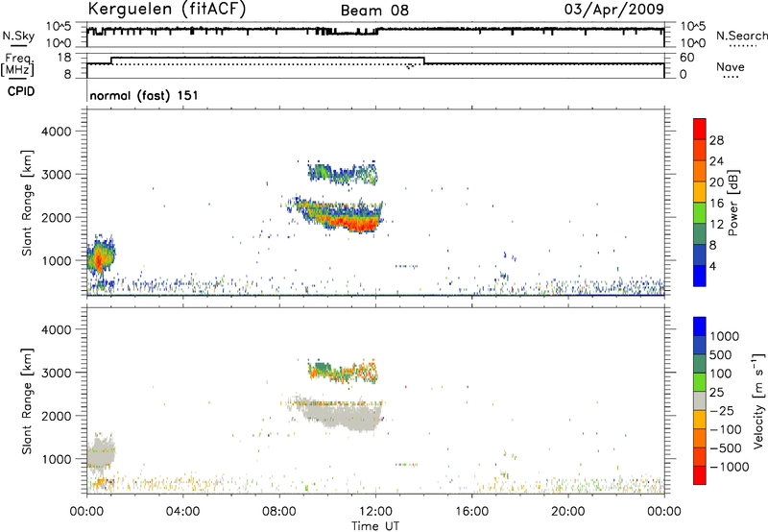Screen dimensions: 768x532
Task: Click the N.Sky axis label
Action: [18, 36]
